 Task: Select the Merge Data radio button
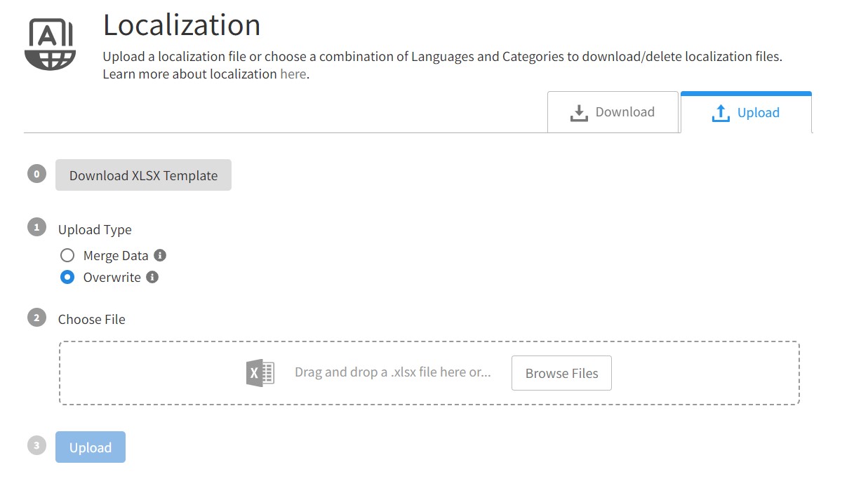point(67,255)
